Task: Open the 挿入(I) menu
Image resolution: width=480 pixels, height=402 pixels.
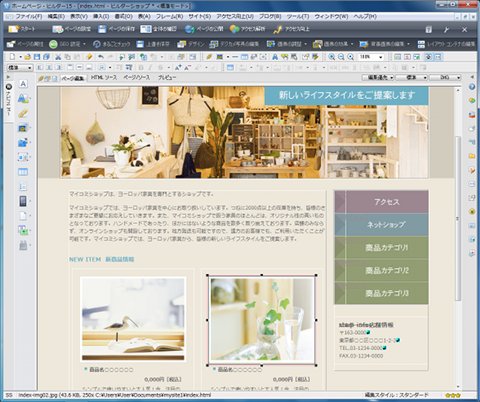Action: click(x=101, y=16)
